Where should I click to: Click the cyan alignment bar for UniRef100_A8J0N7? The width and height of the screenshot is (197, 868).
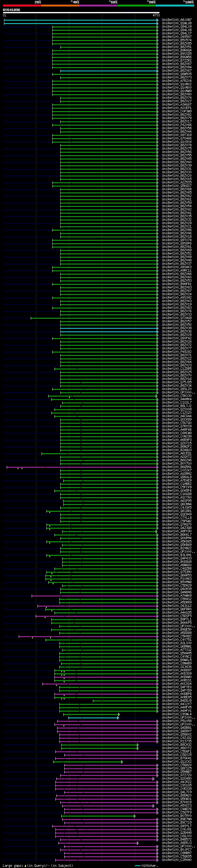tap(81, 20)
